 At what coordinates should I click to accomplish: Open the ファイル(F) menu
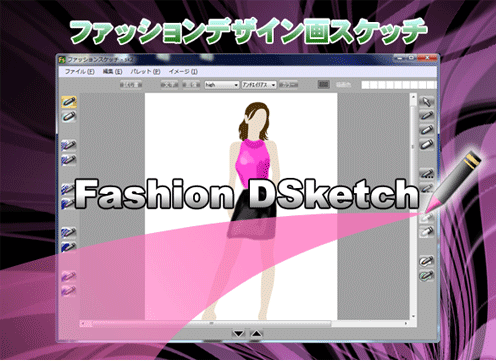(79, 71)
